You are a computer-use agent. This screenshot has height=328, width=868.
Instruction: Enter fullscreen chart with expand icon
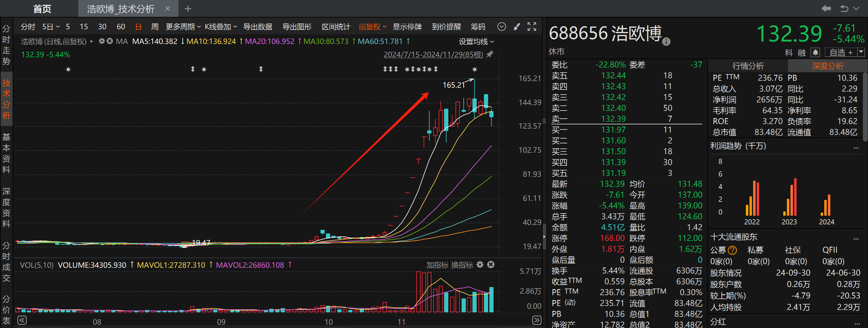pyautogui.click(x=532, y=27)
